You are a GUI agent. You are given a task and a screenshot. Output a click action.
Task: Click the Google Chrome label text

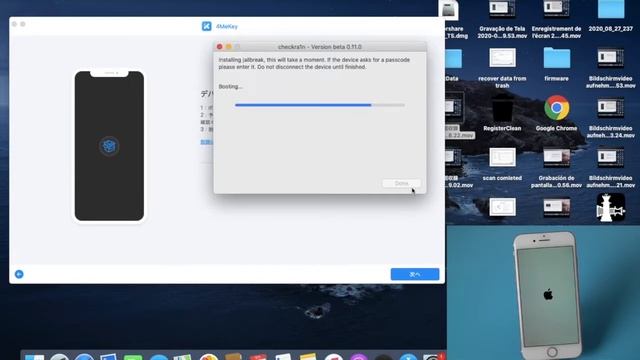point(556,128)
